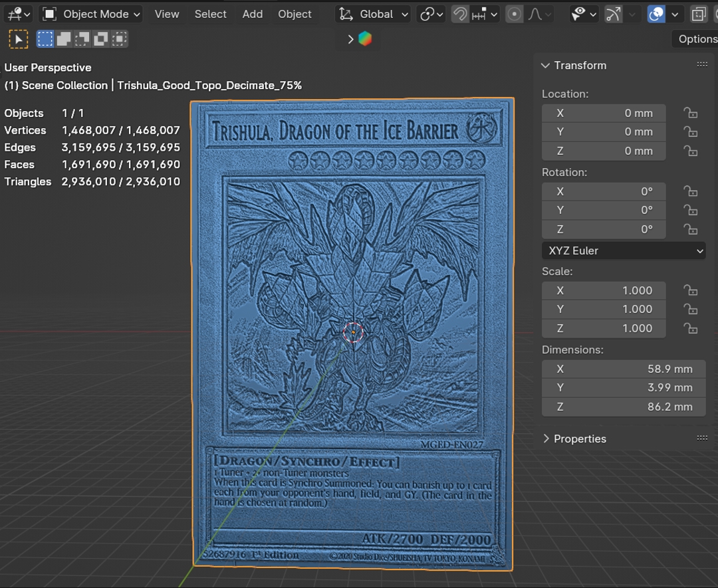
Task: Toggle the snapping magnet icon
Action: 459,14
